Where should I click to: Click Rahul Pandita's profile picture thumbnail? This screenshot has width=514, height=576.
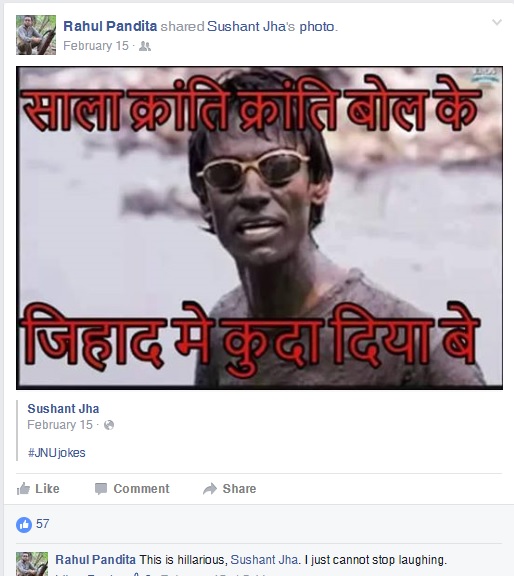(36, 35)
